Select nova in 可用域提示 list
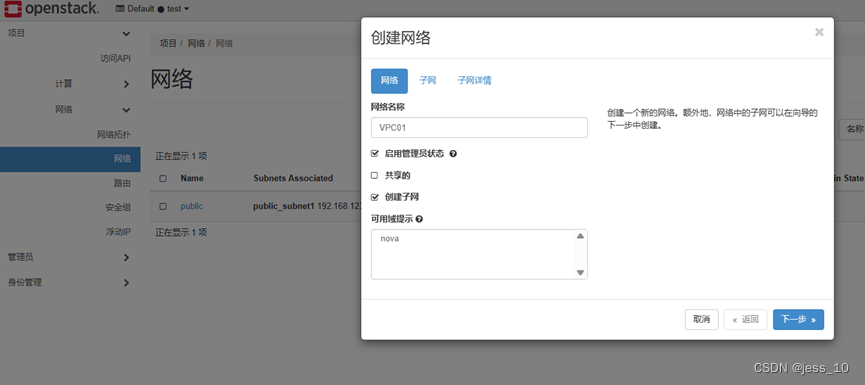The width and height of the screenshot is (865, 385). pos(389,239)
